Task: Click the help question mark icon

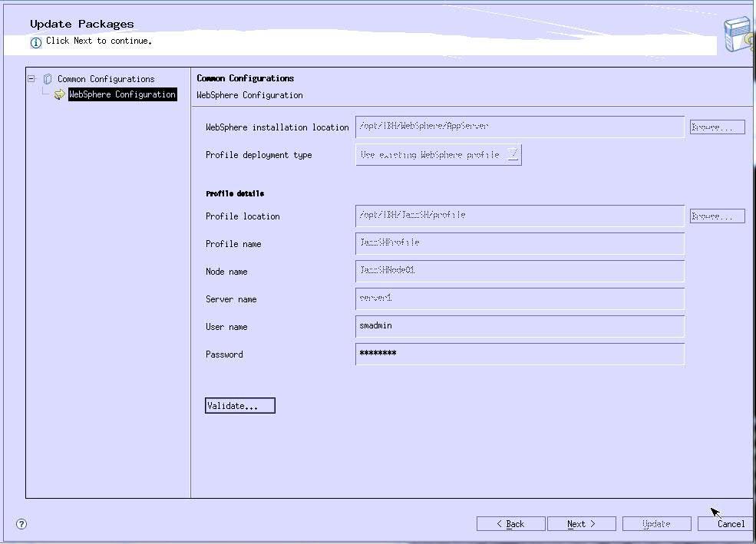Action: click(x=21, y=524)
